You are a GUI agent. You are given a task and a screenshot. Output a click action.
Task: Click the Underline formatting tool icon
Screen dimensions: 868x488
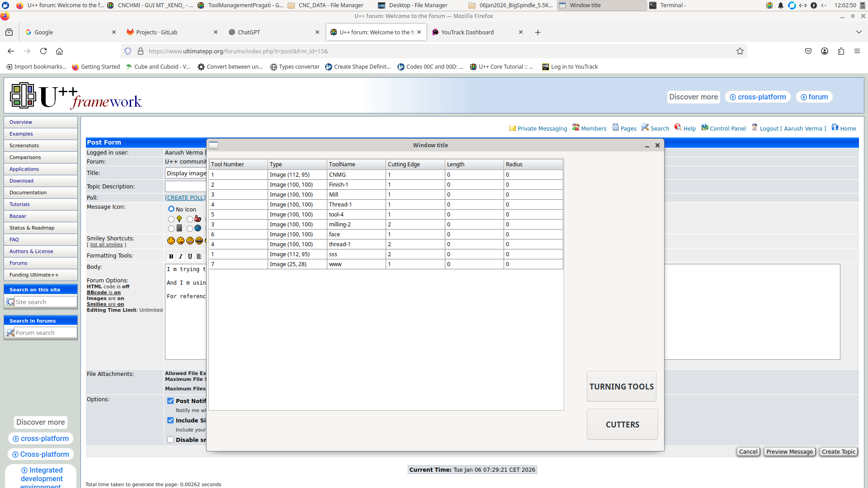(190, 257)
